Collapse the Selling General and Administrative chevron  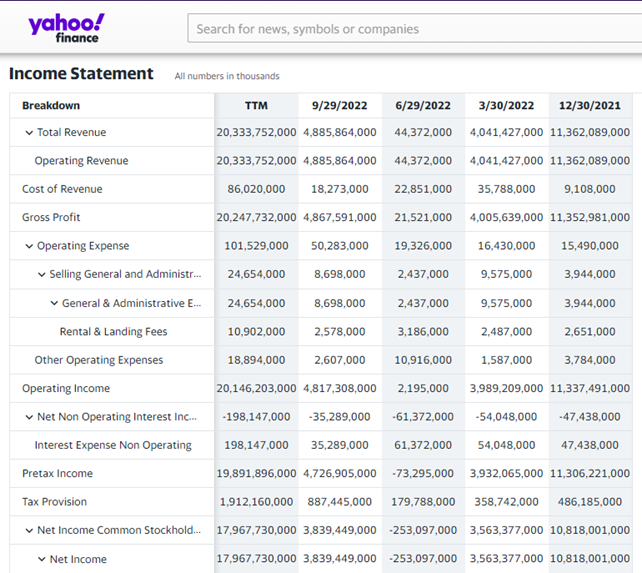[x=42, y=274]
